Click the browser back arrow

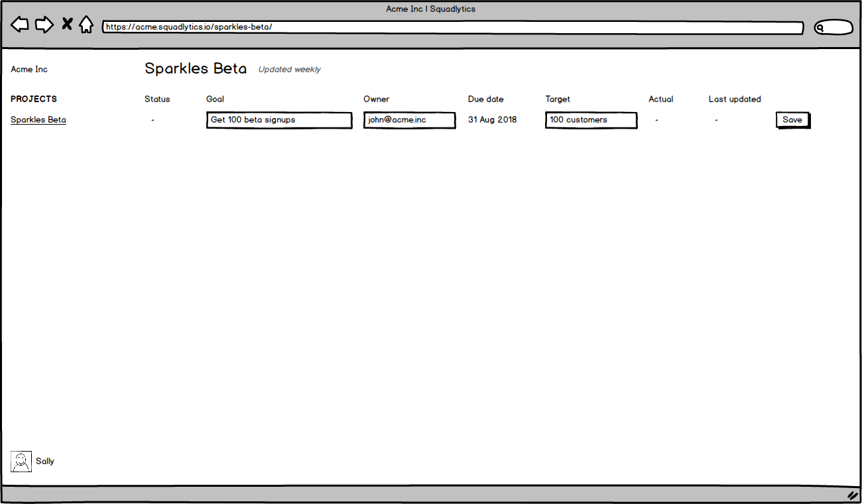(x=20, y=25)
